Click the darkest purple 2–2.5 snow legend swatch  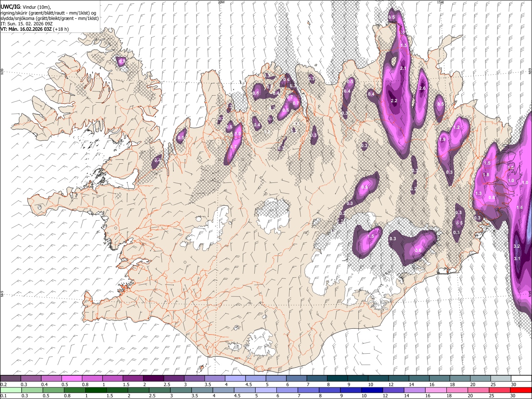coord(153,379)
